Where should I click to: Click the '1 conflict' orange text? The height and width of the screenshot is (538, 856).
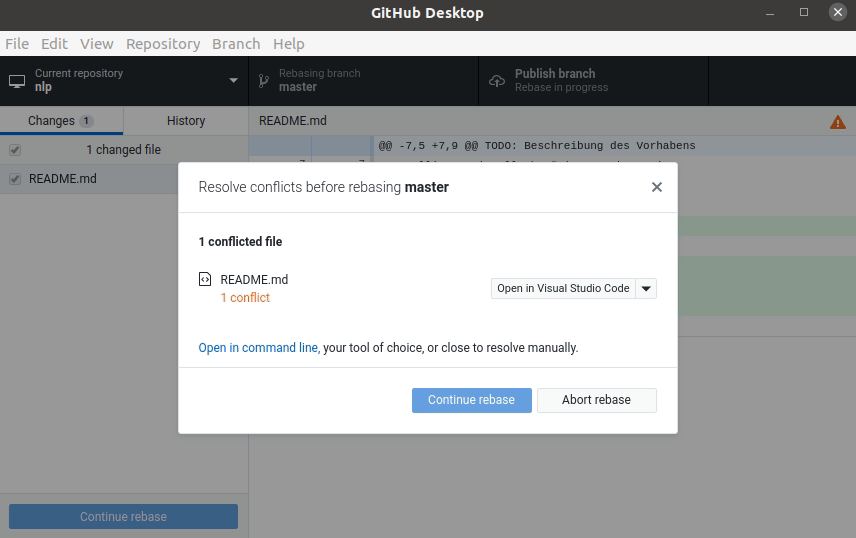(x=245, y=298)
